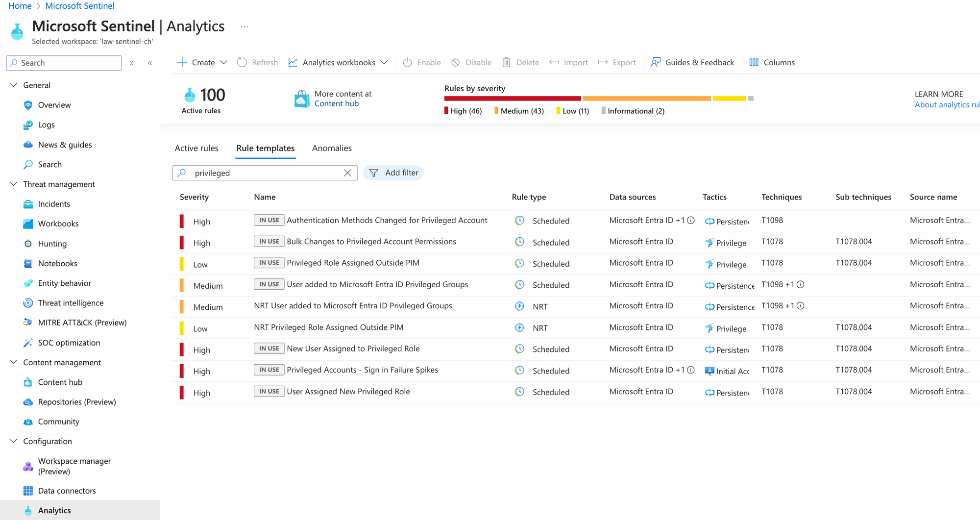This screenshot has height=524, width=980.
Task: Select the Community icon
Action: point(28,422)
